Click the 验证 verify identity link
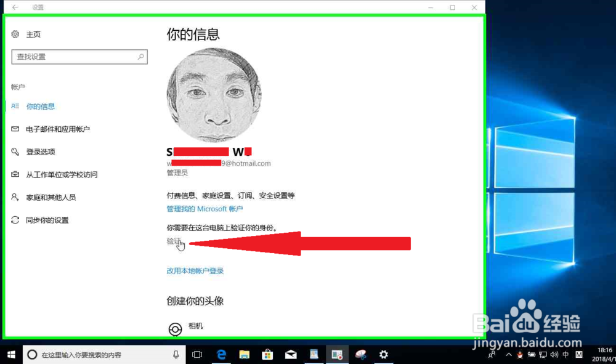 [x=172, y=241]
